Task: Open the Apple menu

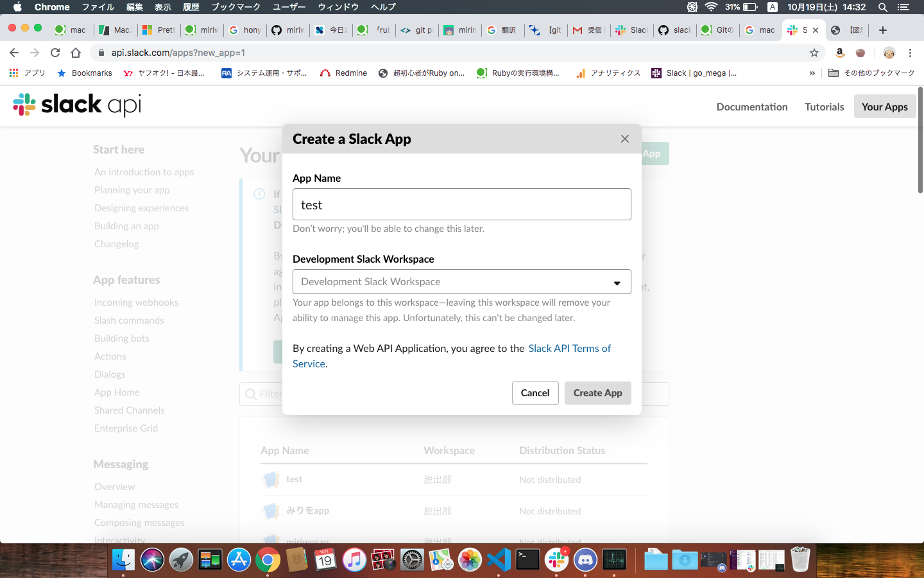Action: [x=17, y=7]
